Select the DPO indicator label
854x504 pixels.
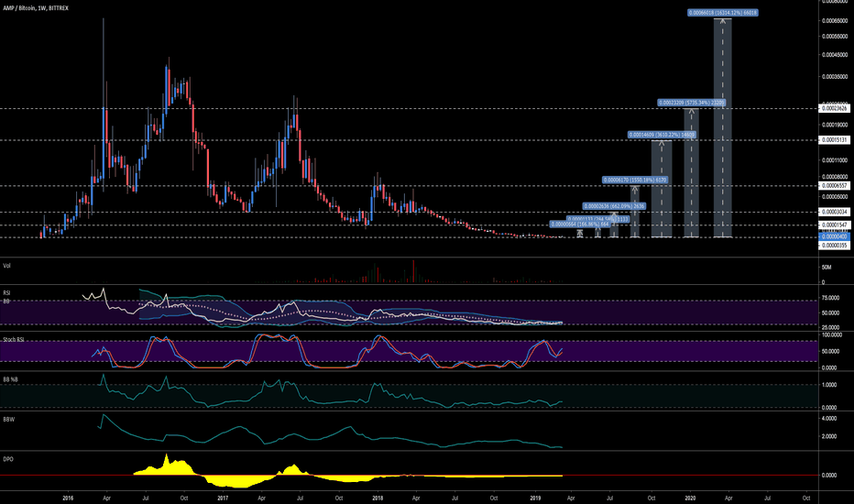point(7,459)
